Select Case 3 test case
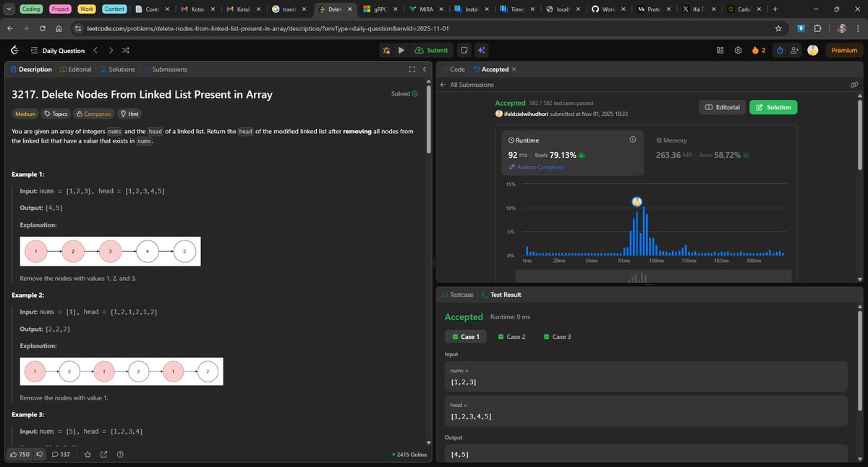This screenshot has width=868, height=467. tap(557, 337)
